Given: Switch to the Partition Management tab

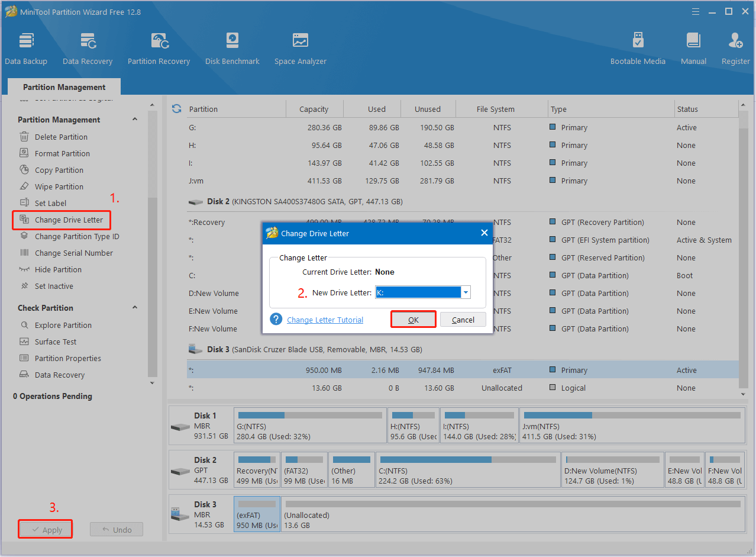Looking at the screenshot, I should coord(64,87).
